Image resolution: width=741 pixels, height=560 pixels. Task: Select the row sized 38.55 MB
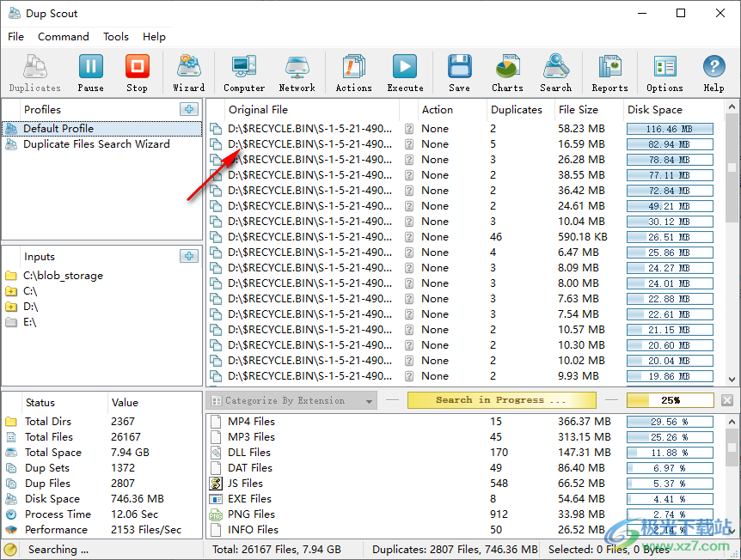tap(465, 174)
